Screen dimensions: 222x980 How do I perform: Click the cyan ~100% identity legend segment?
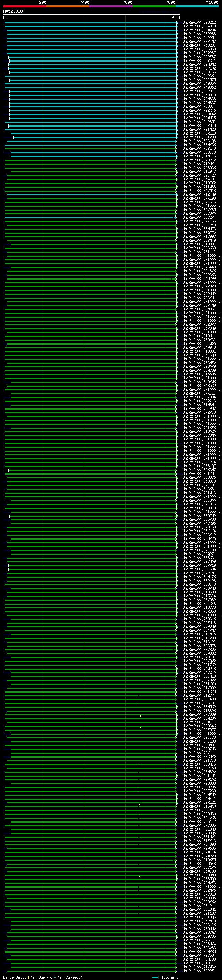[x=197, y=6]
